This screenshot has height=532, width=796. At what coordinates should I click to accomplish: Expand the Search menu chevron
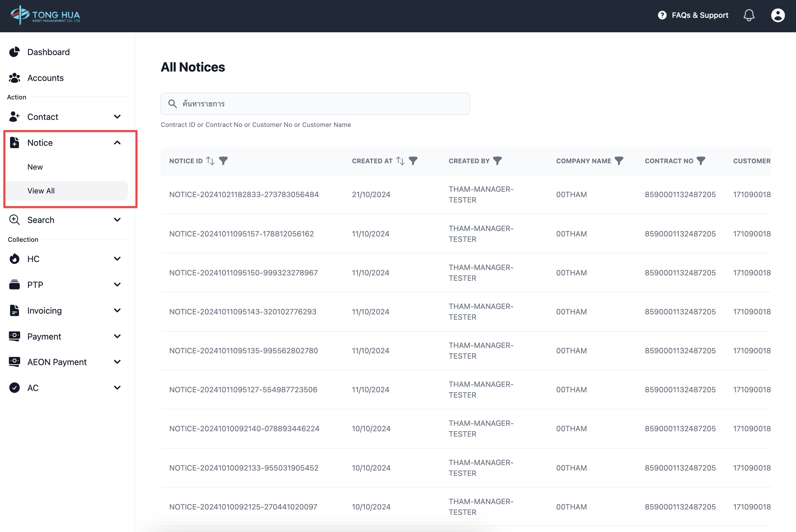coord(118,220)
